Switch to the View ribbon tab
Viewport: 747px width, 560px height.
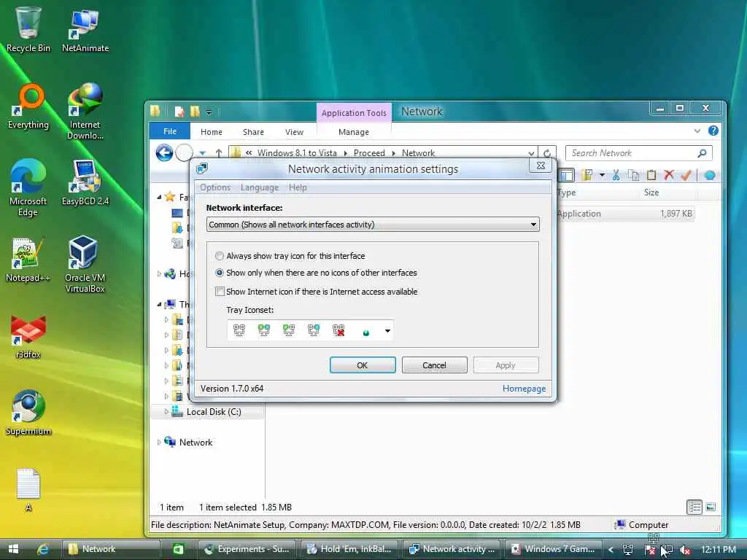(x=294, y=132)
